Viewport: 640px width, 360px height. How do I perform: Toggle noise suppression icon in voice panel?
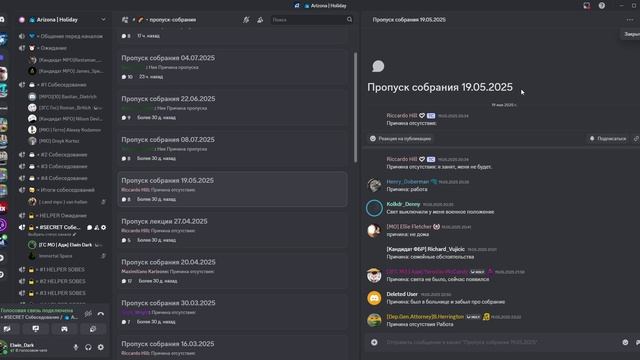(88, 313)
